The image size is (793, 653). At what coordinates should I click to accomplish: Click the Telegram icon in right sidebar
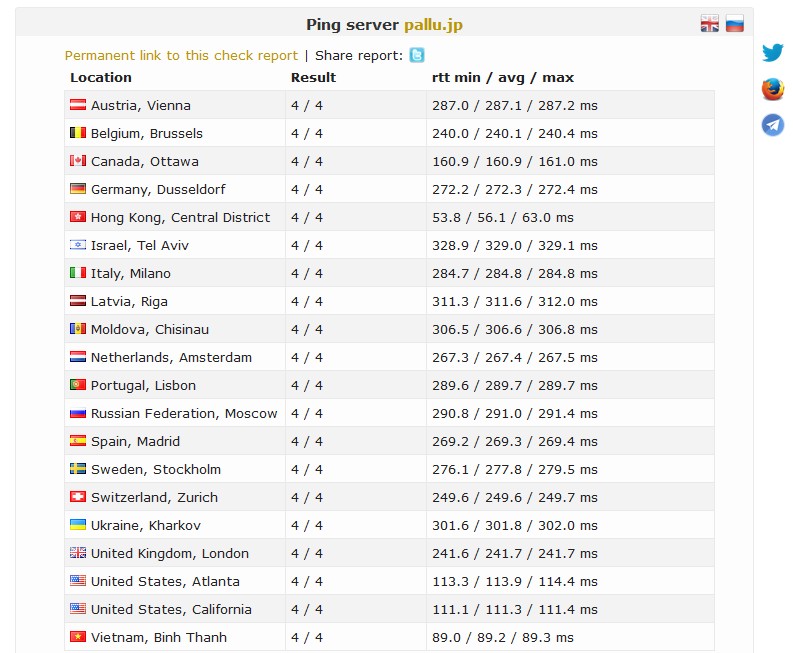772,124
